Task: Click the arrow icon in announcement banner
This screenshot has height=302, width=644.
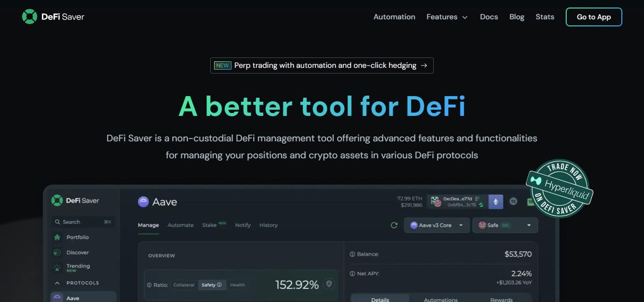Action: (x=424, y=65)
